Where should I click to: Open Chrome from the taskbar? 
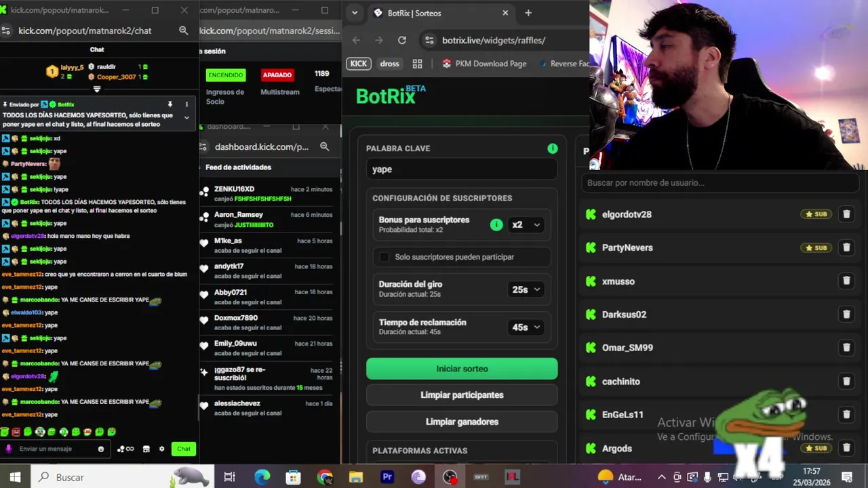tap(325, 477)
